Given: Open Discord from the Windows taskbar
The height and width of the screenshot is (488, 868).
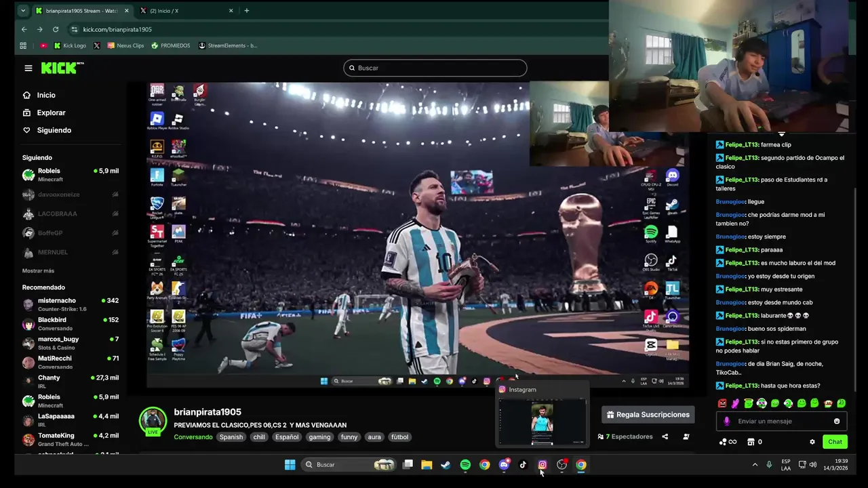Looking at the screenshot, I should click(x=504, y=464).
